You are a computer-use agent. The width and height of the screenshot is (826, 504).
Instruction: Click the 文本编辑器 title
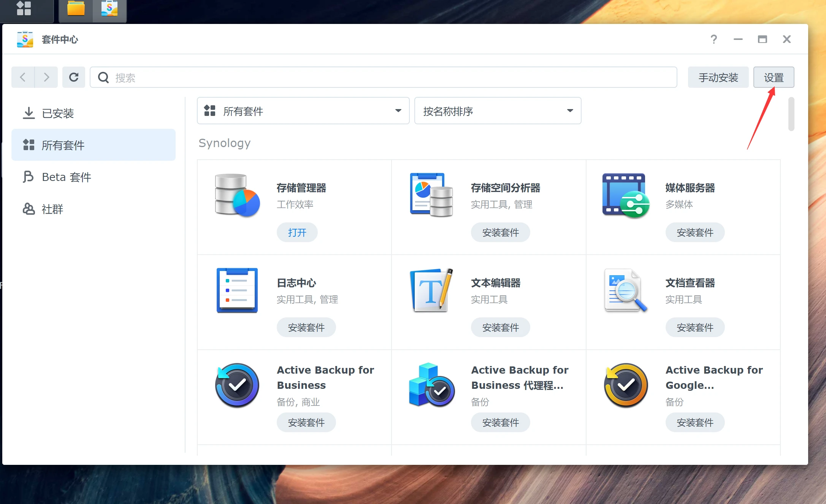496,283
